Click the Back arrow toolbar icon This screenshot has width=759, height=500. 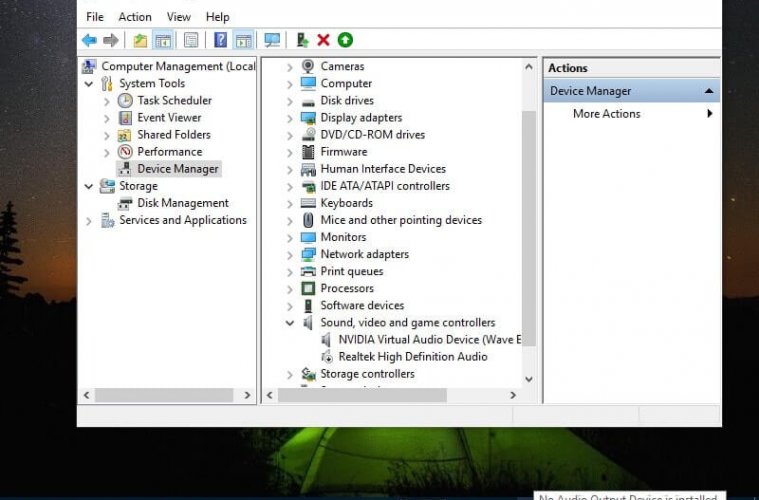90,40
